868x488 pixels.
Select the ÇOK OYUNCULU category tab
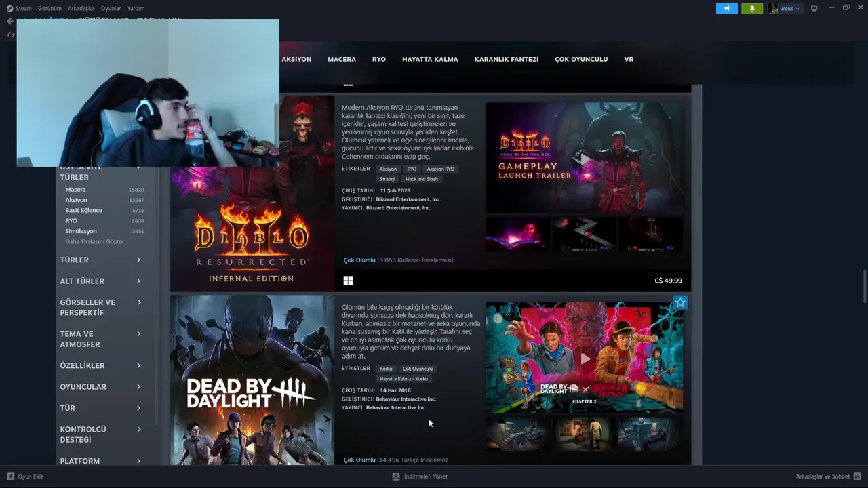(581, 59)
